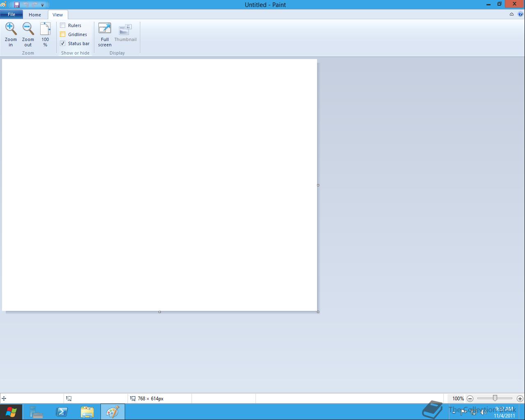Minimize the Paint window

(x=488, y=5)
